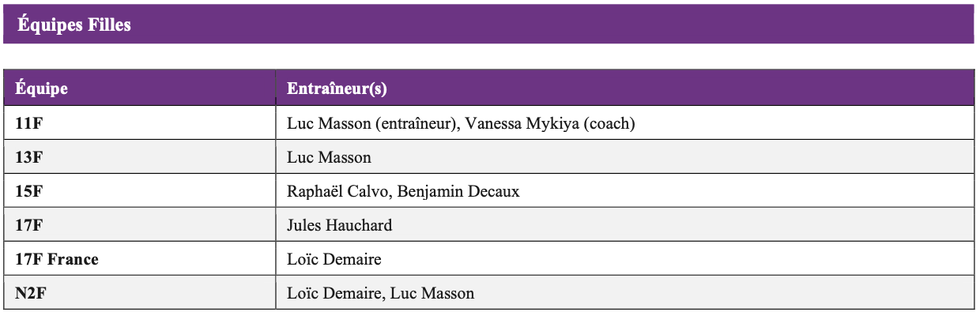Click the 15F team cell
This screenshot has height=316, width=980.
tap(140, 191)
